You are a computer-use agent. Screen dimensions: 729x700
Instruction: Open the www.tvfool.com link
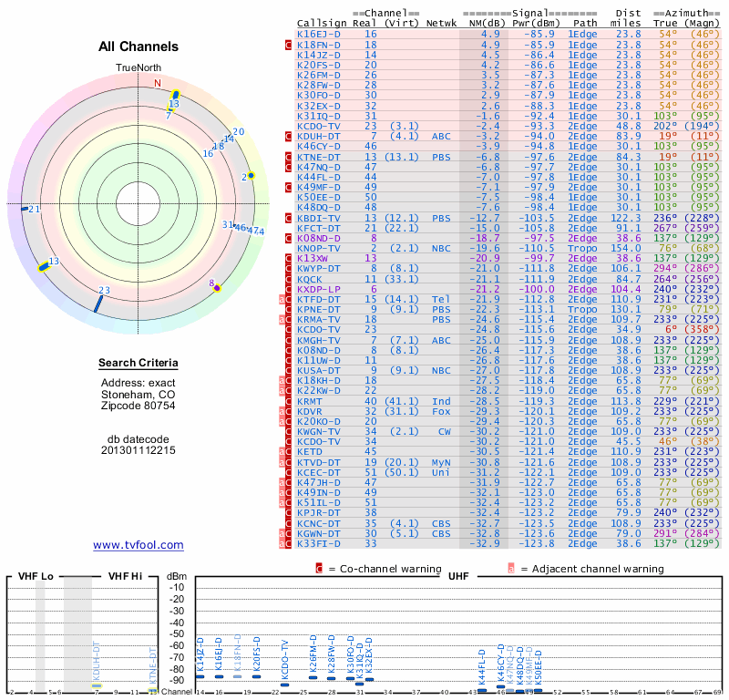pos(138,545)
